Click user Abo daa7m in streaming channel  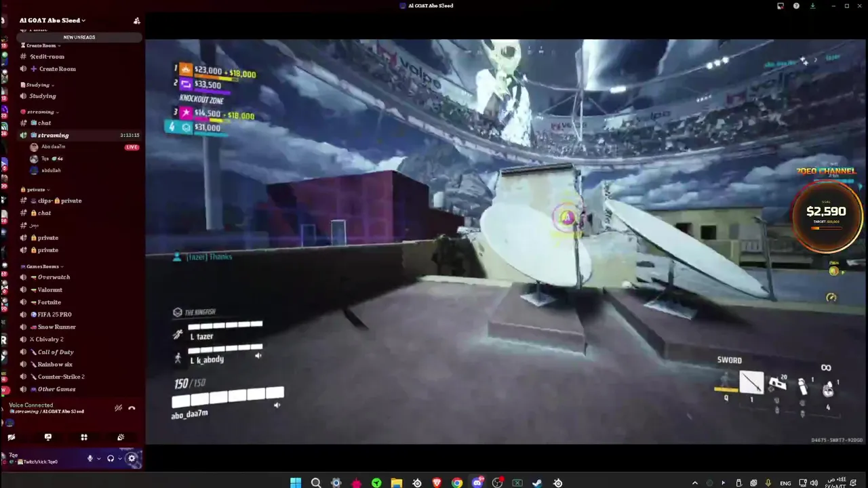53,146
